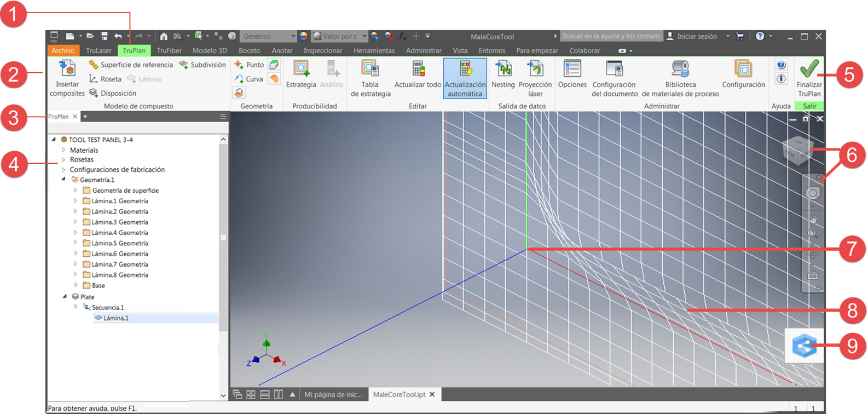
Task: Click the Disposición tool
Action: [x=113, y=93]
